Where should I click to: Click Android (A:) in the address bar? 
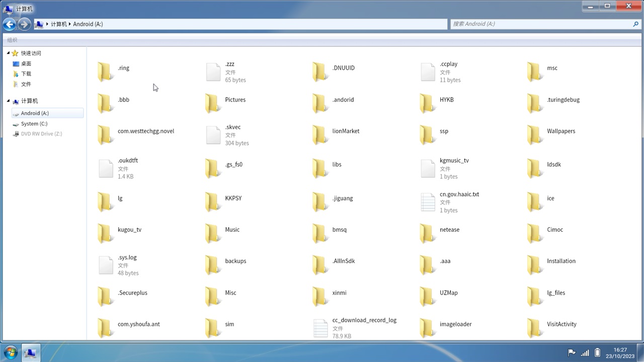[88, 24]
